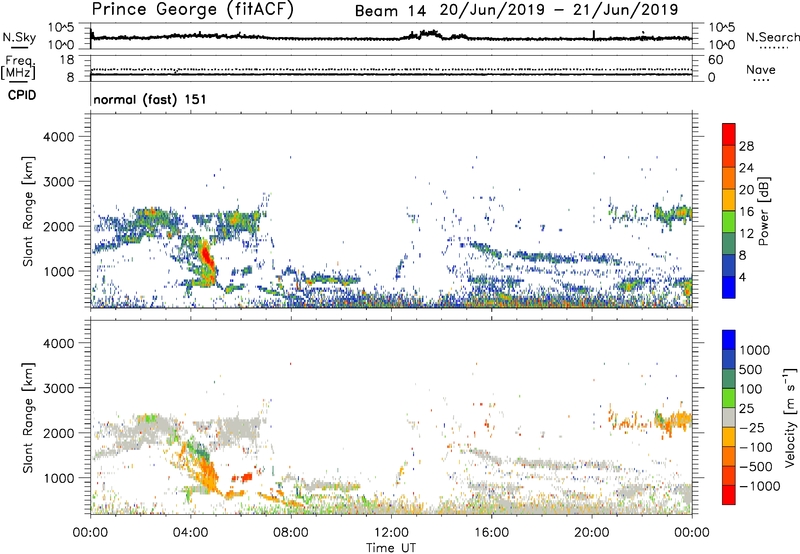This screenshot has width=800, height=554.
Task: Click the 'Power [dB]' color bar title
Action: point(764,211)
